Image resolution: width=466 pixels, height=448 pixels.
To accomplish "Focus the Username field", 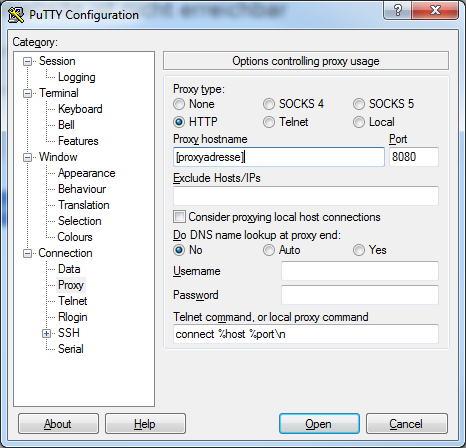I will [x=360, y=271].
